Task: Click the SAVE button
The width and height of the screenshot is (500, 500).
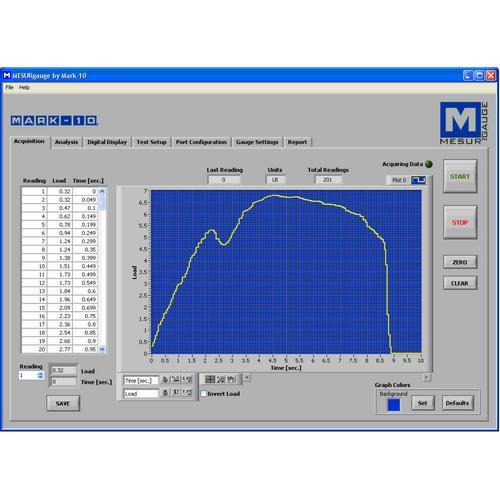Action: 63,403
